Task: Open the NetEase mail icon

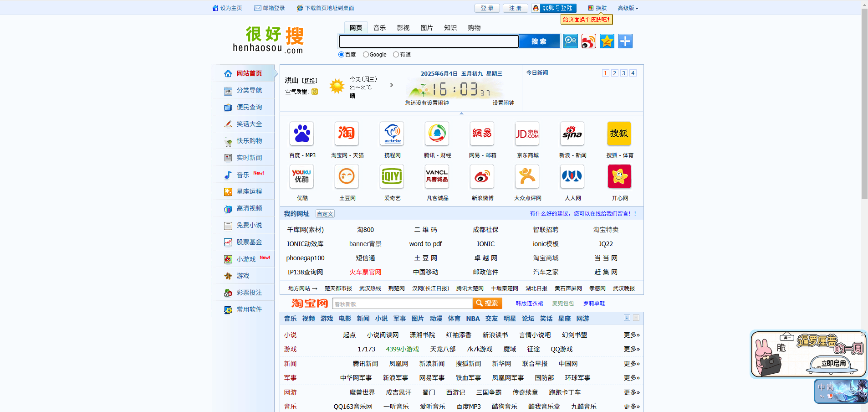Action: tap(482, 133)
